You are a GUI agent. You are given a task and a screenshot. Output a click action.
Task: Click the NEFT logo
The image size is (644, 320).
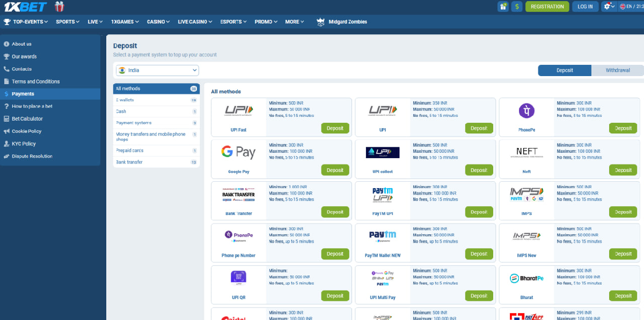coord(526,153)
